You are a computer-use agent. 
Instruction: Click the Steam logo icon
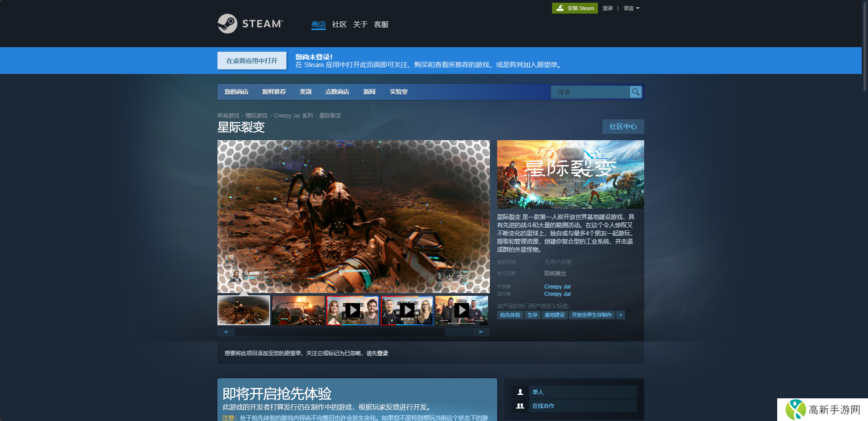pyautogui.click(x=227, y=24)
